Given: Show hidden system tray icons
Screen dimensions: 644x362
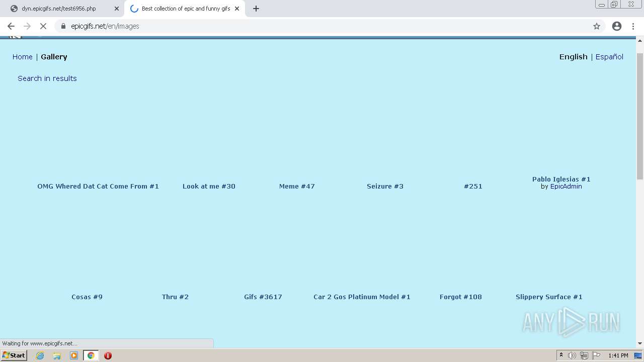Looking at the screenshot, I should point(561,355).
